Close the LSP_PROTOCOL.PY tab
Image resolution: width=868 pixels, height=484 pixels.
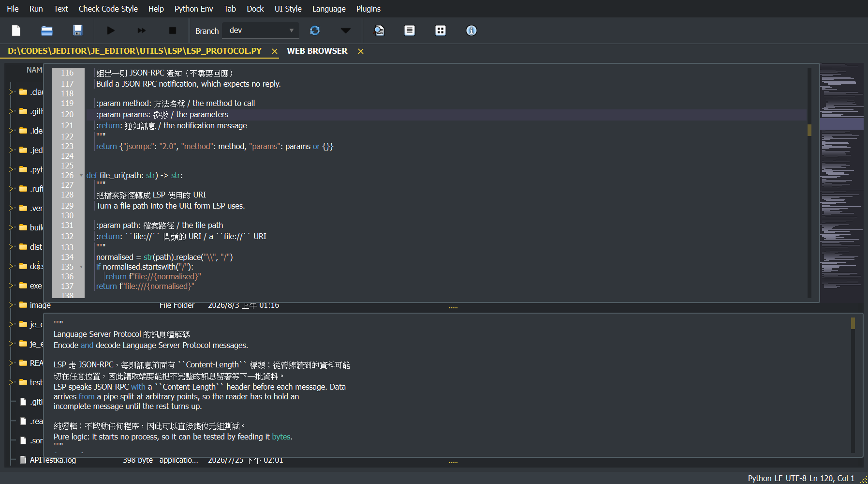[x=275, y=51]
